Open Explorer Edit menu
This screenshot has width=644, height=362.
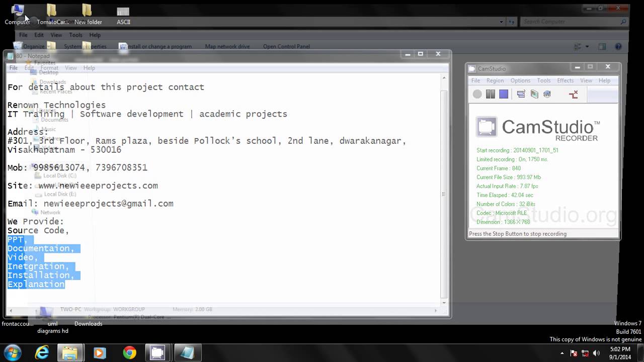[x=39, y=35]
